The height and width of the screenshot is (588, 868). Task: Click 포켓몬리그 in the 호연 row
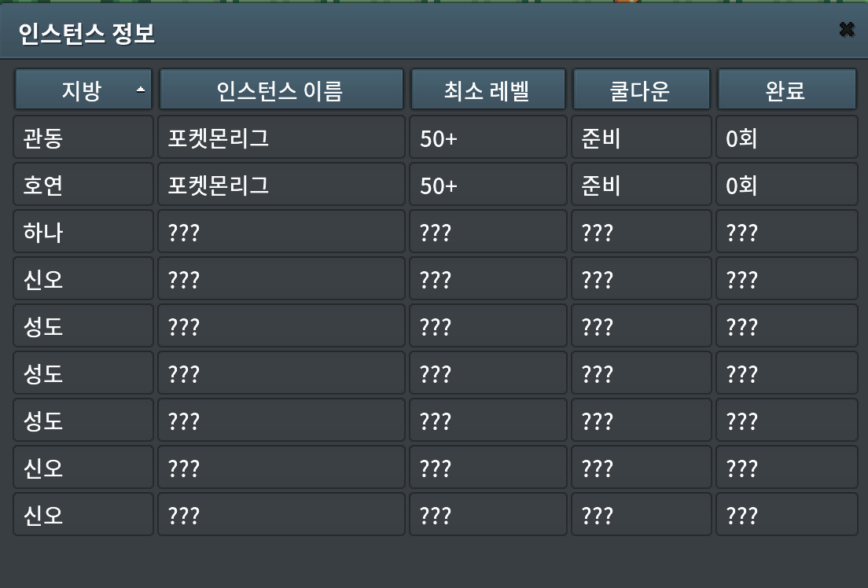281,186
